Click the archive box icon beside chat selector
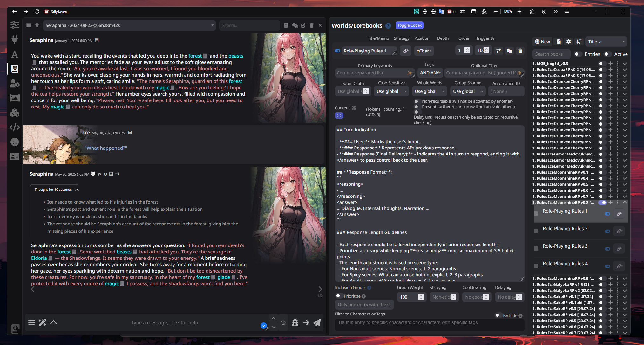 [29, 25]
